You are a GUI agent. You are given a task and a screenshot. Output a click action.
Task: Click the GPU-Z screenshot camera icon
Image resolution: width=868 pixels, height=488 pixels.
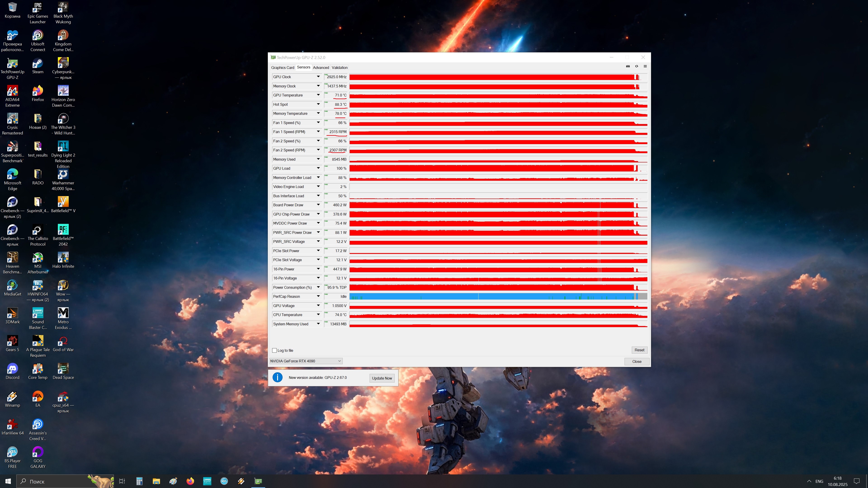point(628,66)
